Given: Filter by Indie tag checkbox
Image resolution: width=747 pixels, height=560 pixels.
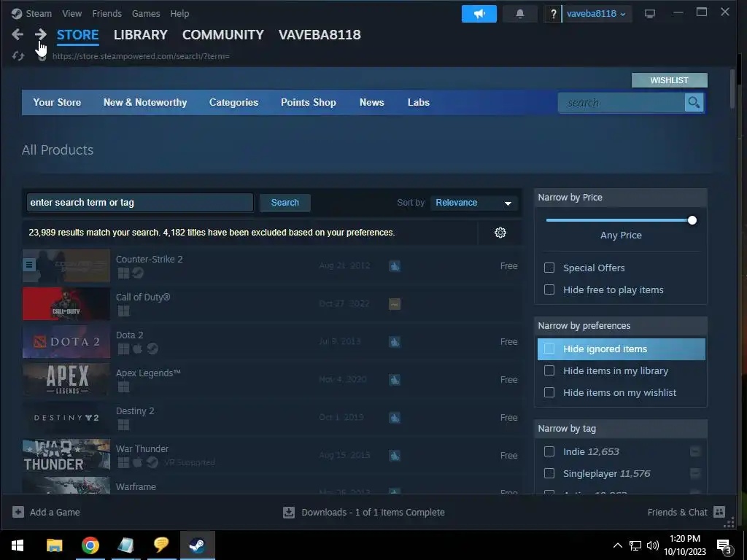Looking at the screenshot, I should click(x=549, y=451).
